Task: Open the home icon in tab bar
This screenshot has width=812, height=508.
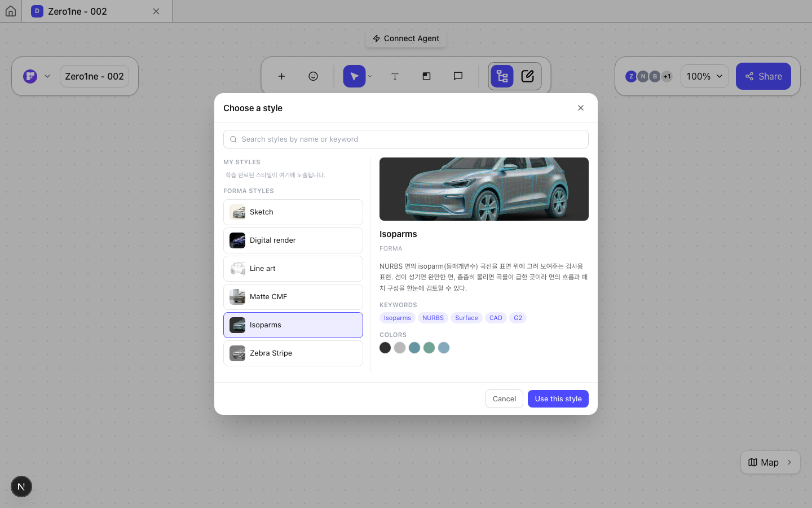Action: tap(11, 11)
